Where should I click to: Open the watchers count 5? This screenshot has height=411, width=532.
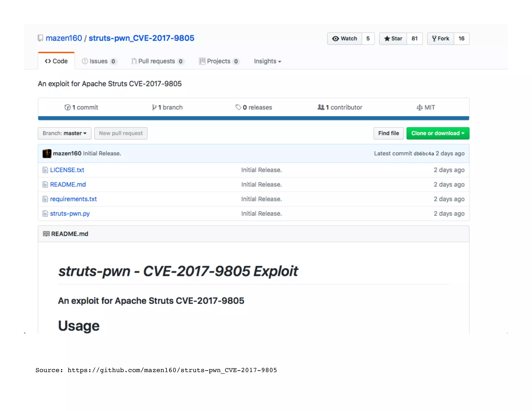click(x=368, y=38)
